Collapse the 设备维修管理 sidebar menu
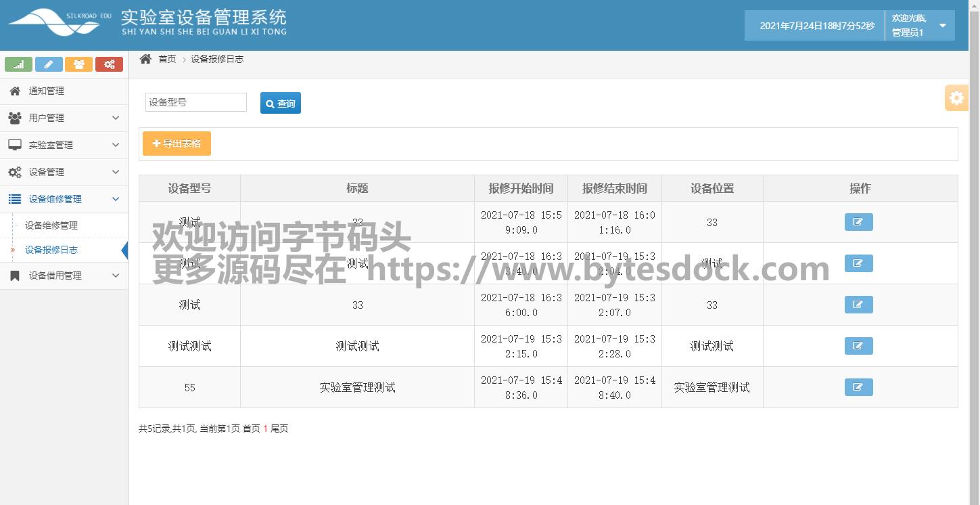 coord(64,199)
